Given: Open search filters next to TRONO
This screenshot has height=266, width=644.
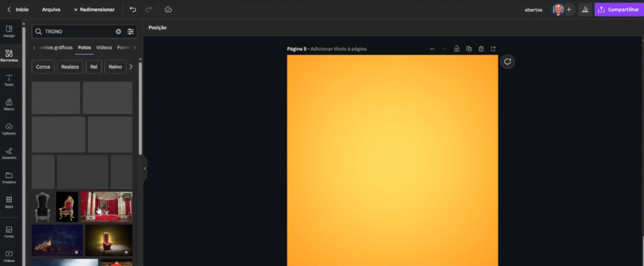Looking at the screenshot, I should [131, 31].
